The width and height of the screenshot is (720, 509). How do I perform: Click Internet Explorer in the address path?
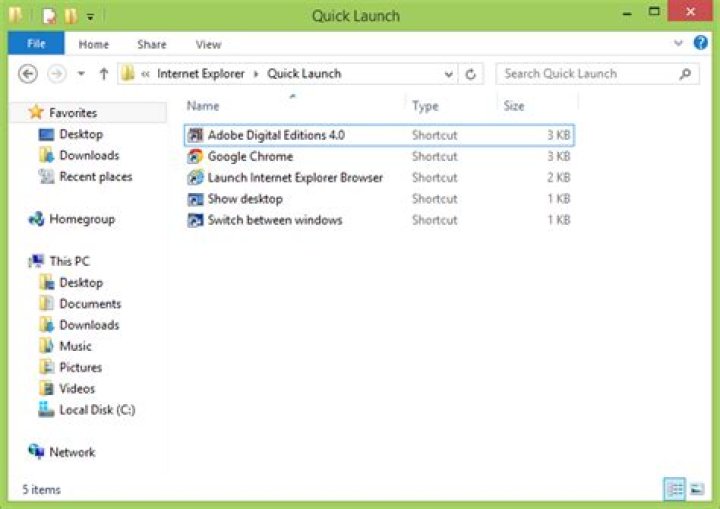point(201,74)
